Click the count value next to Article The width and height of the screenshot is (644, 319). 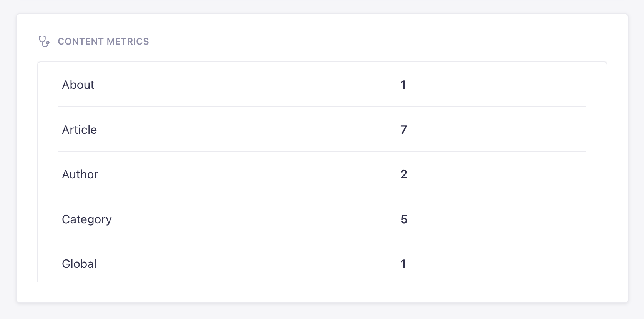404,130
